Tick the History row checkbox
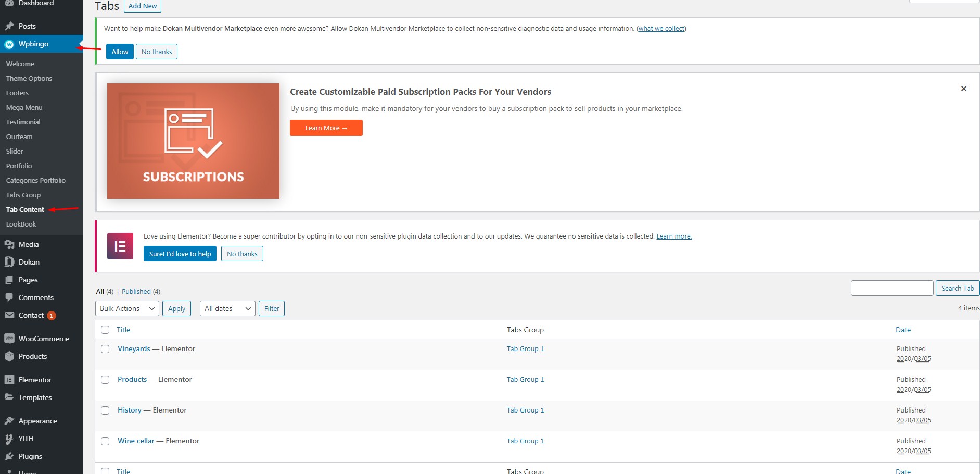Screen dimensions: 980x474 coord(105,410)
